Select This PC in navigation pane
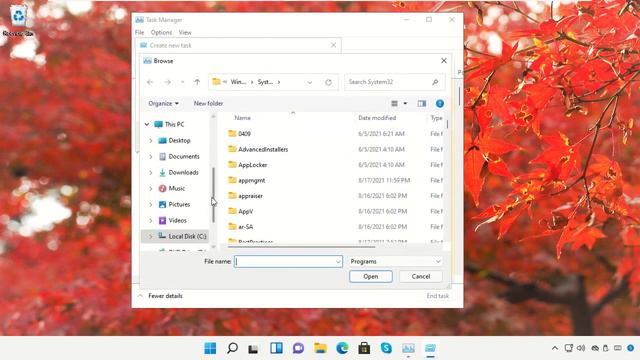Image resolution: width=640 pixels, height=360 pixels. pyautogui.click(x=174, y=124)
